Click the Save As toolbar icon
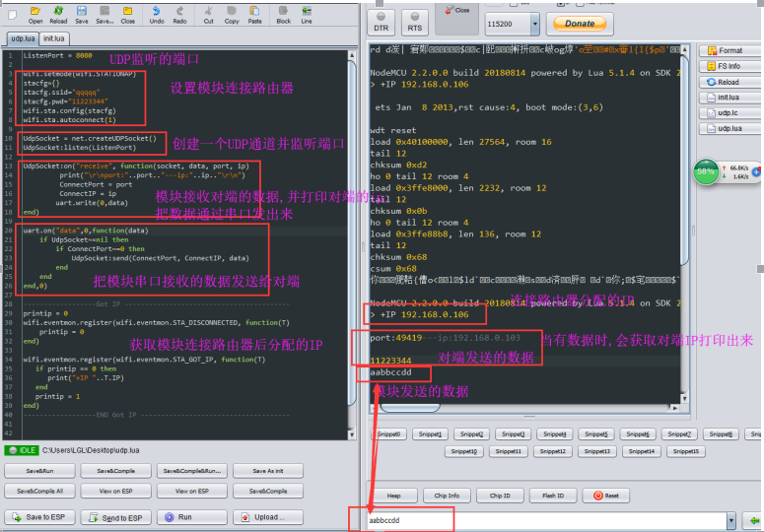Screen dimensions: 764x532 point(104,15)
